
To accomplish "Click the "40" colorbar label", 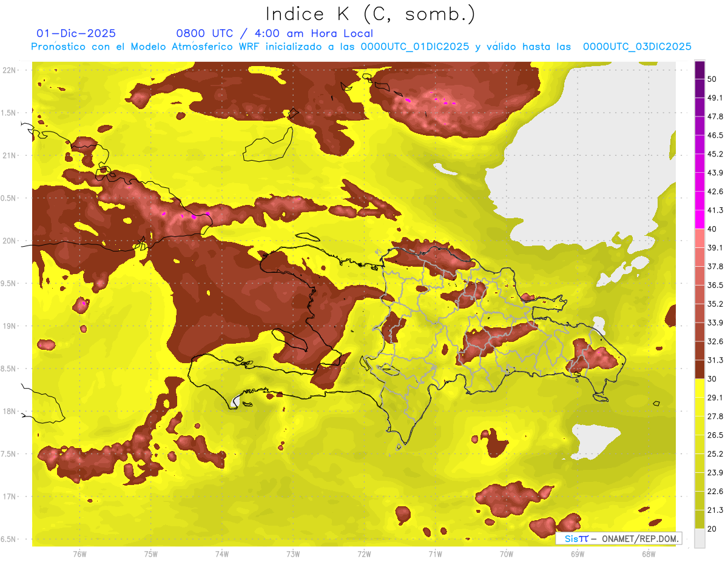I will pyautogui.click(x=712, y=229).
